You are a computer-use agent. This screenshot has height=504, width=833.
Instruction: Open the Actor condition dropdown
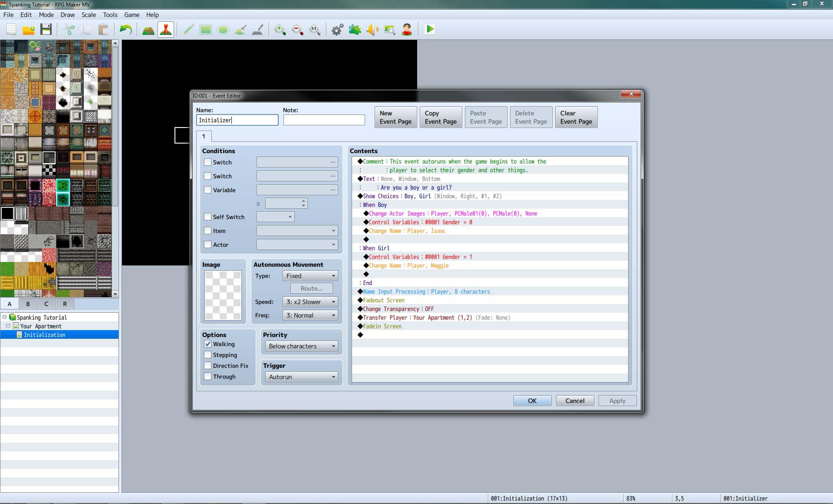click(297, 245)
